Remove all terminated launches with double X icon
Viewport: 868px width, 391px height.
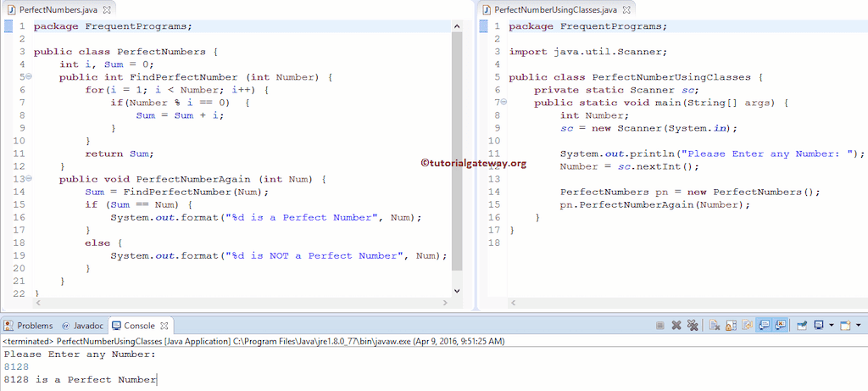click(693, 326)
